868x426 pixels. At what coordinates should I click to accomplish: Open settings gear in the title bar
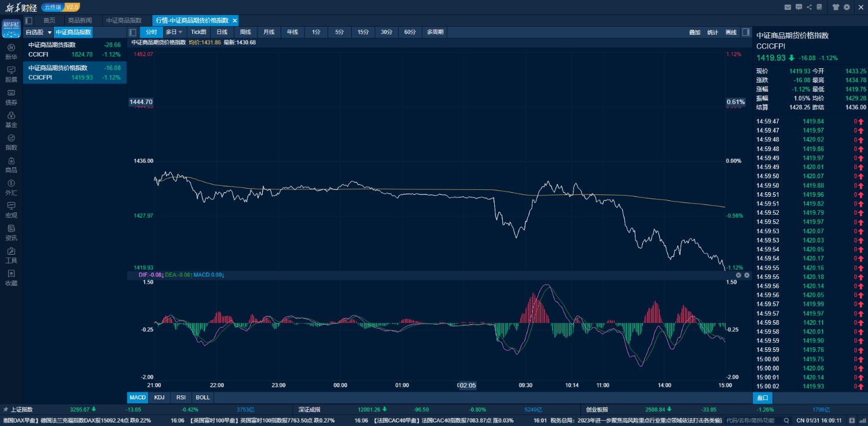pos(847,7)
